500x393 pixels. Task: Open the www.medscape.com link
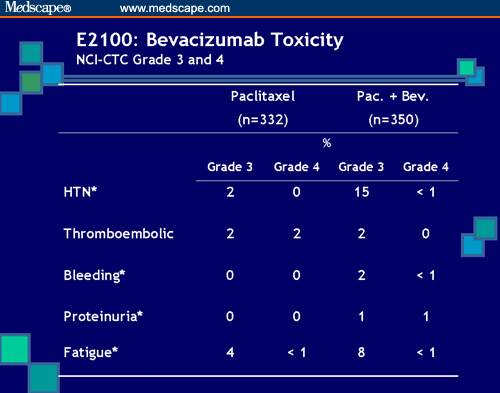click(175, 8)
